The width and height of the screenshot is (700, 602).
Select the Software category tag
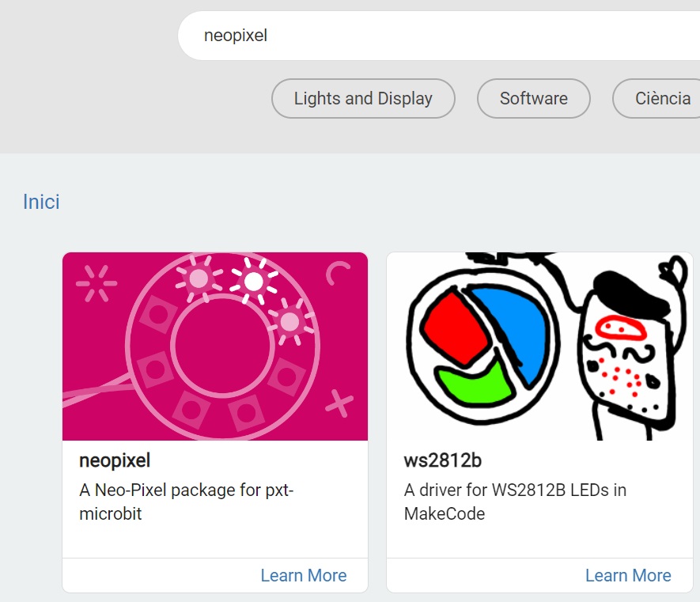click(533, 99)
